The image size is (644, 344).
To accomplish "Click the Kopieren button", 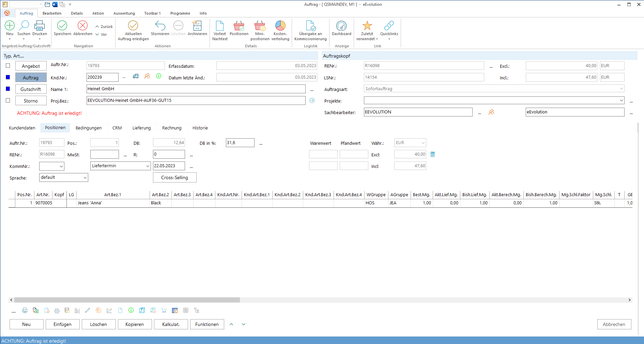I will pos(135,324).
